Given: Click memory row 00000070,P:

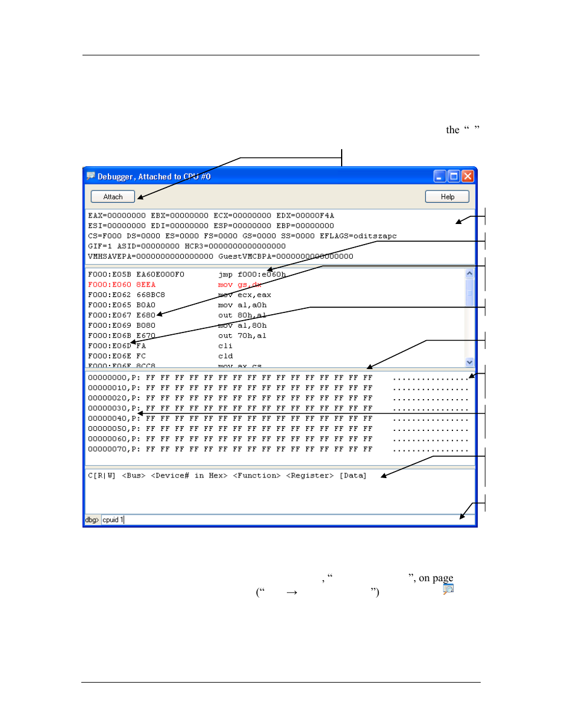Looking at the screenshot, I should 278,449.
